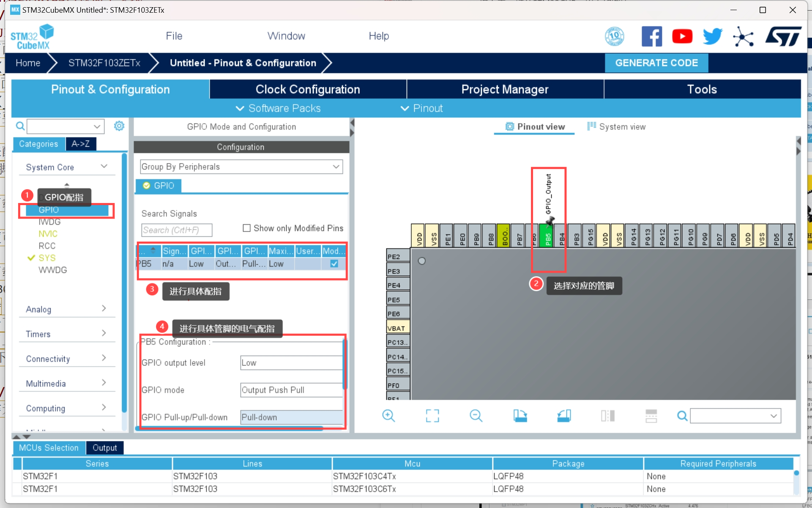Open the Group By Peripherals dropdown

pyautogui.click(x=241, y=167)
